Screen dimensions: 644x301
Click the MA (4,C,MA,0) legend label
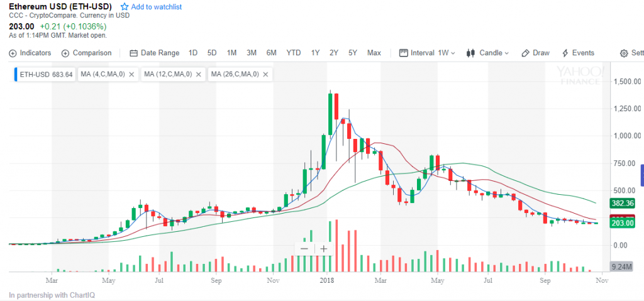coord(103,74)
